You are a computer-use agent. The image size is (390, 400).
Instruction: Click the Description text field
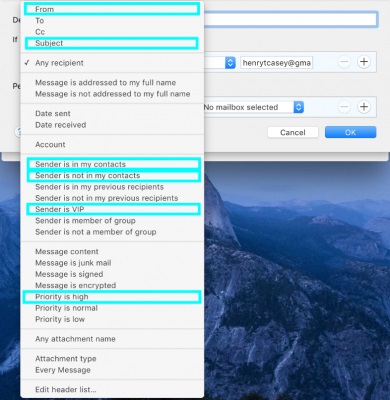pyautogui.click(x=290, y=19)
